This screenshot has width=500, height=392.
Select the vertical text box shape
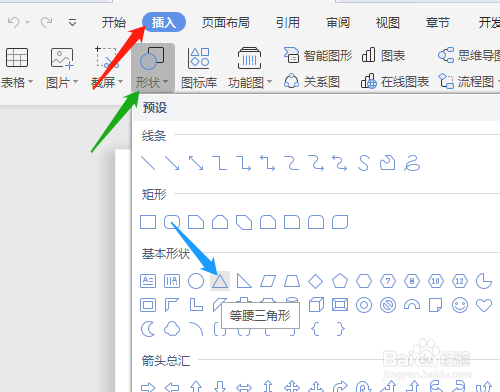click(172, 281)
